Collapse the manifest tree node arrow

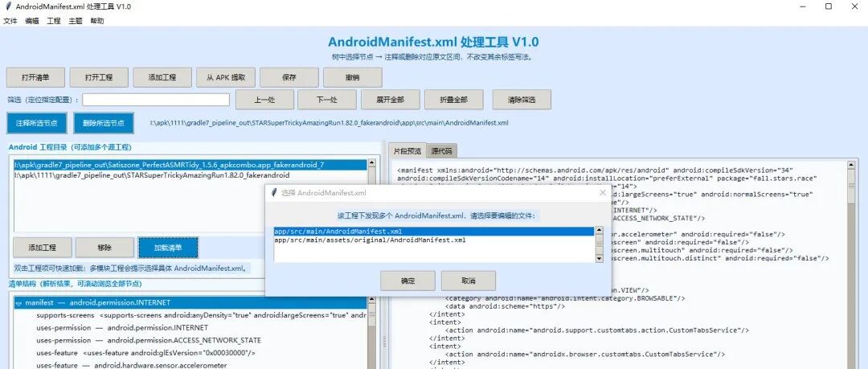18,303
